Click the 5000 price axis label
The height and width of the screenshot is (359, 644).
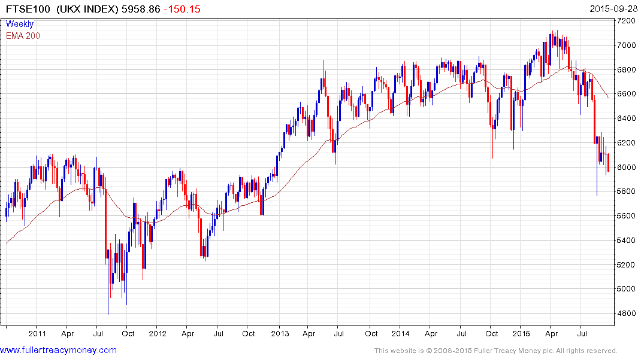pos(627,289)
